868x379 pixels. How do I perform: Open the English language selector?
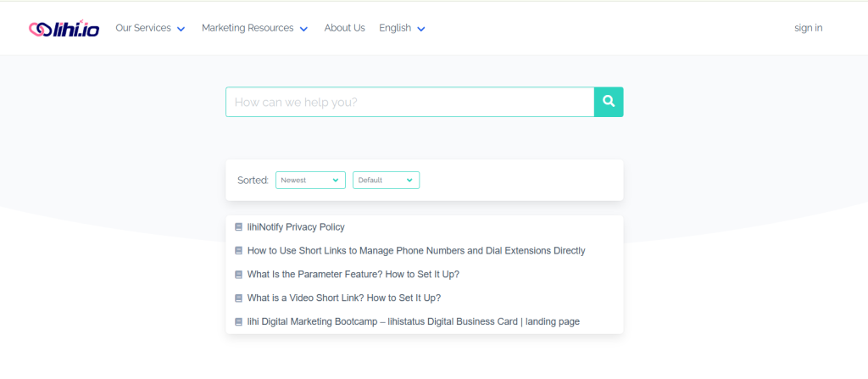coord(402,28)
